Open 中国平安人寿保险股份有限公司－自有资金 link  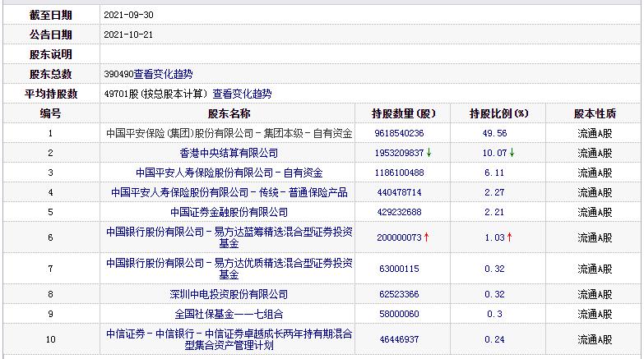pos(229,173)
